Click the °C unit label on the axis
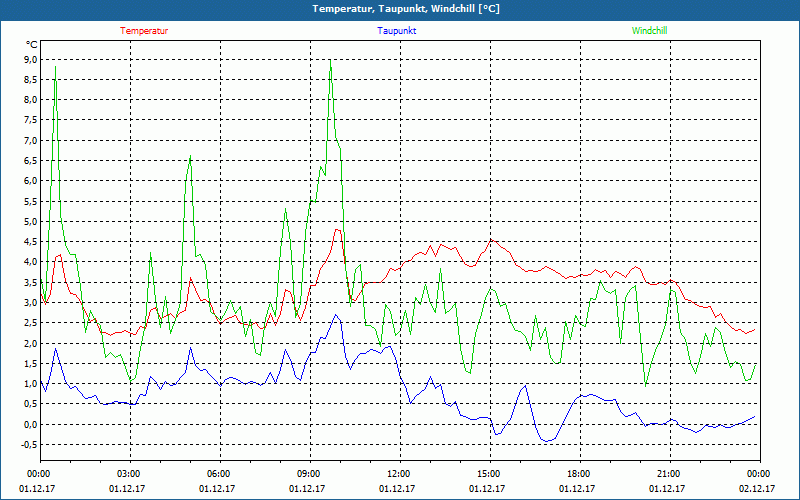The width and height of the screenshot is (800, 500). (x=32, y=45)
